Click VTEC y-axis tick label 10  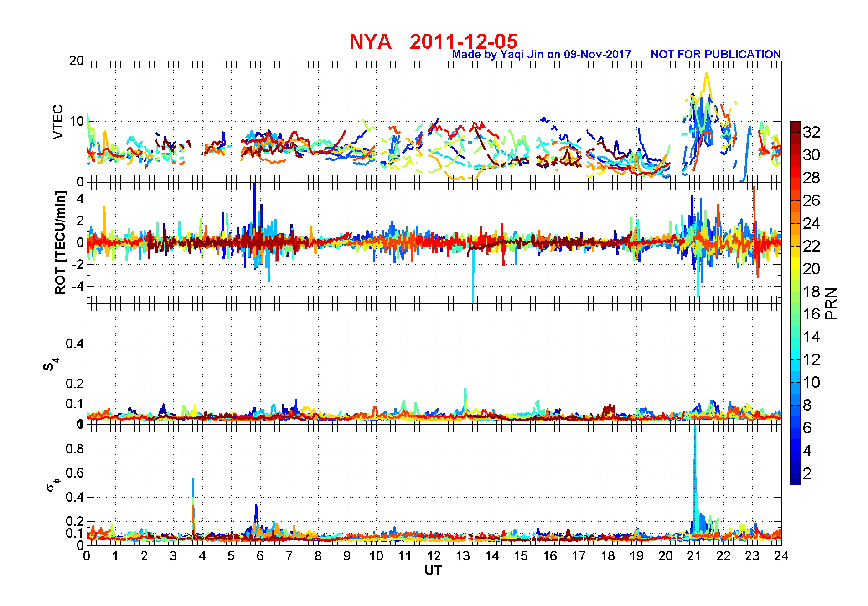tap(77, 121)
